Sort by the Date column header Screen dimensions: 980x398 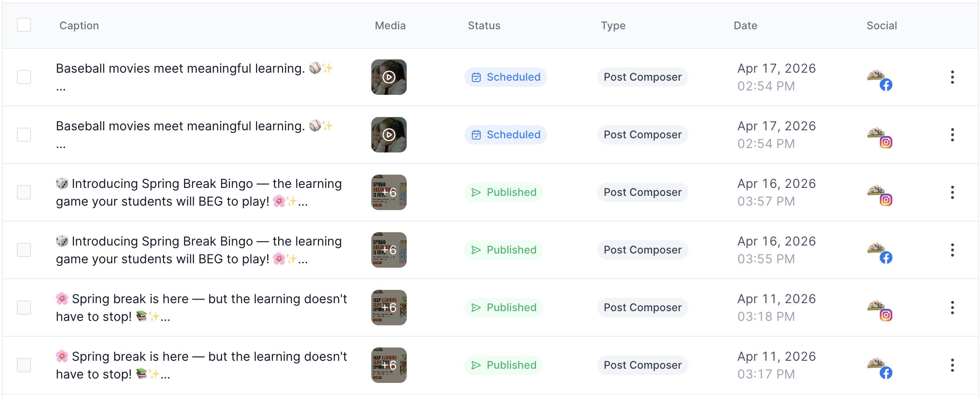pyautogui.click(x=745, y=26)
